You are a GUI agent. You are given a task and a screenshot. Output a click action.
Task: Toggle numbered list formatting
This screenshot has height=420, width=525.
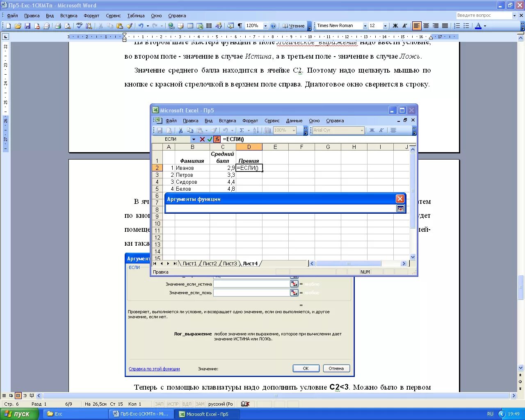coord(457,26)
